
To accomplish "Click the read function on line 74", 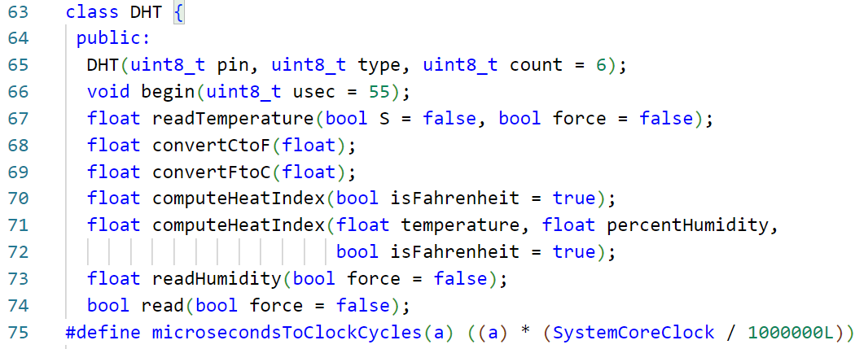I will pos(163,305).
